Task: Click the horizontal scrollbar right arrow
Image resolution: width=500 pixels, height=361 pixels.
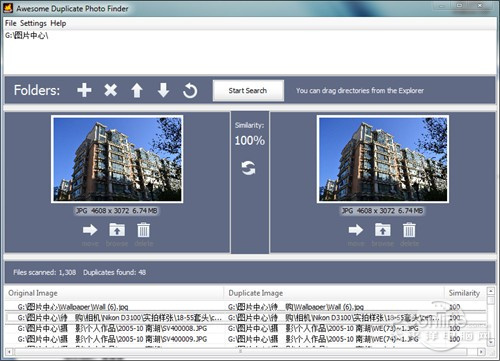Action: click(x=481, y=352)
